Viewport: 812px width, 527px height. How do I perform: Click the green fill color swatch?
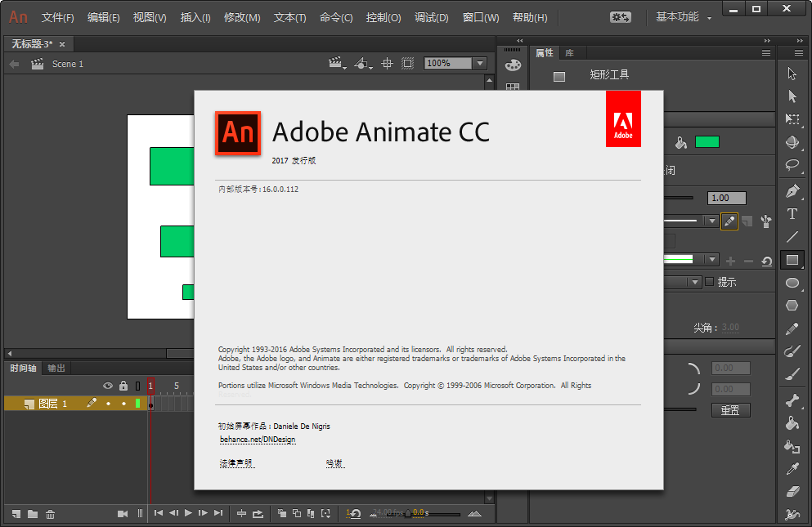pos(707,141)
